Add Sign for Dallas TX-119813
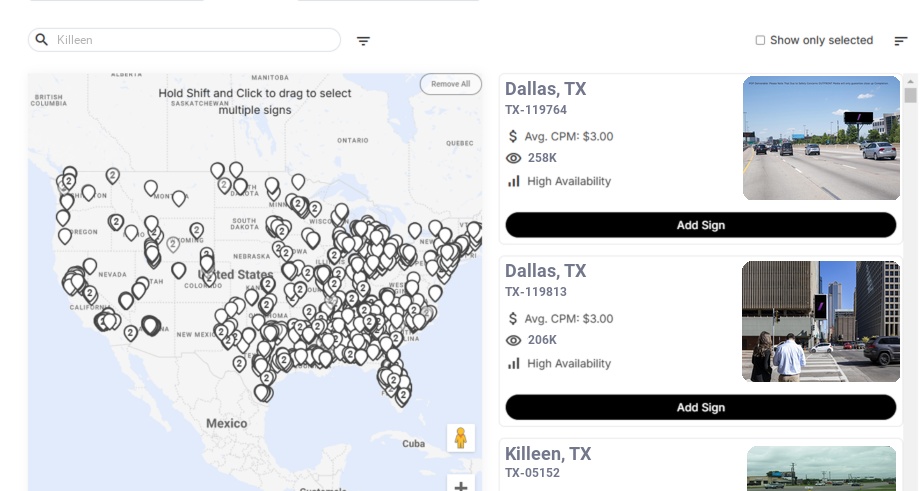Viewport: 920px width, 491px height. (700, 407)
